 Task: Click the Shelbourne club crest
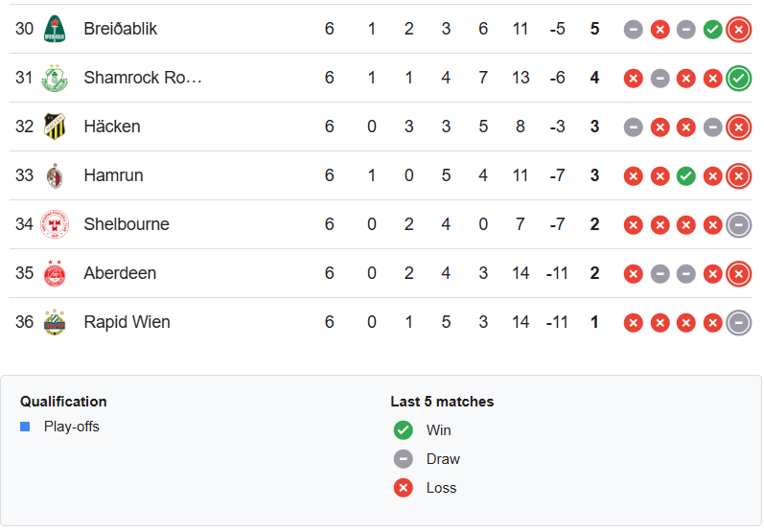(x=55, y=224)
